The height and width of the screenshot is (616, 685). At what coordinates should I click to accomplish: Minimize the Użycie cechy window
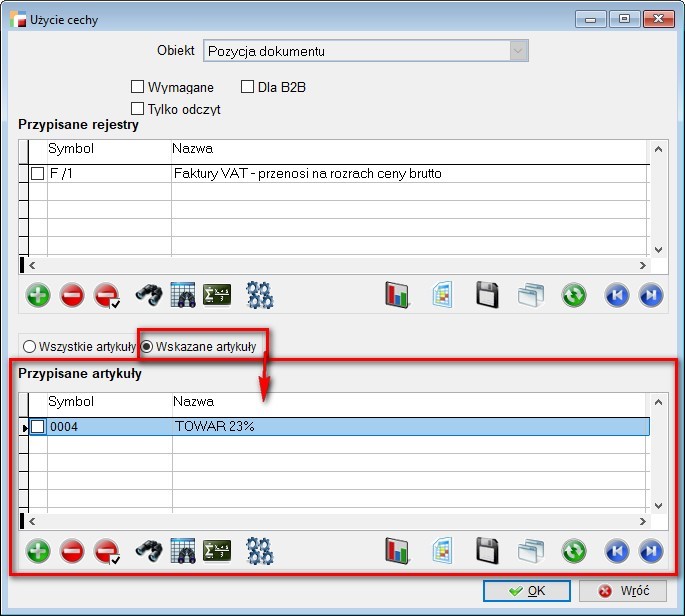[x=591, y=19]
